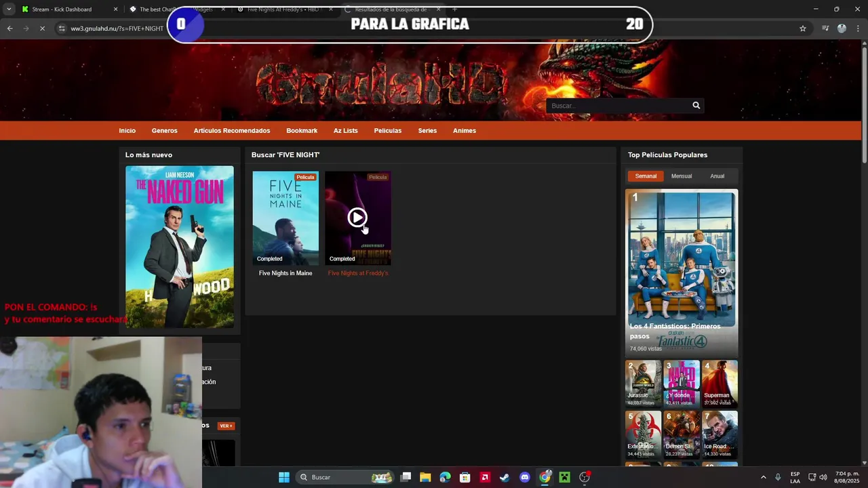Viewport: 868px width, 488px height.
Task: Open the browser profile avatar
Action: coord(842,28)
